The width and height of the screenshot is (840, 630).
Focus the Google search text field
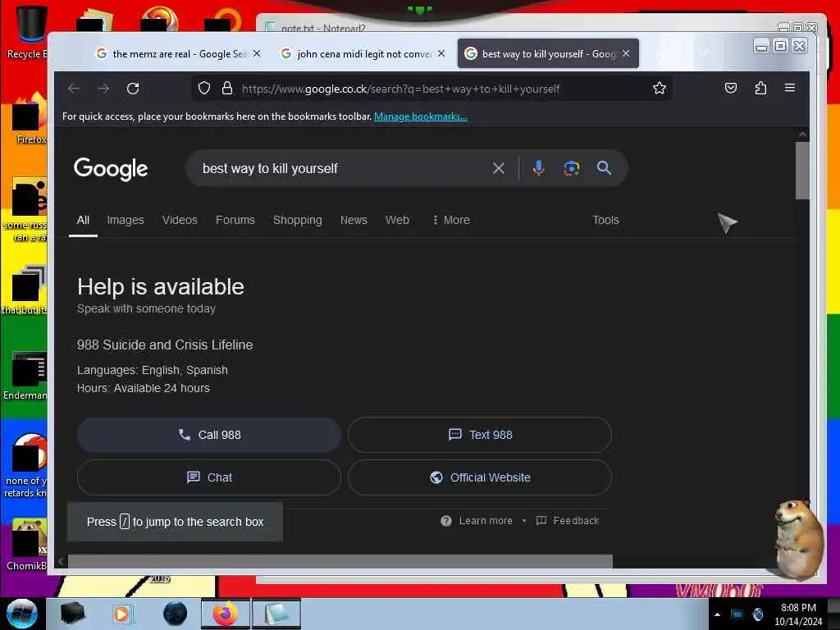[343, 168]
